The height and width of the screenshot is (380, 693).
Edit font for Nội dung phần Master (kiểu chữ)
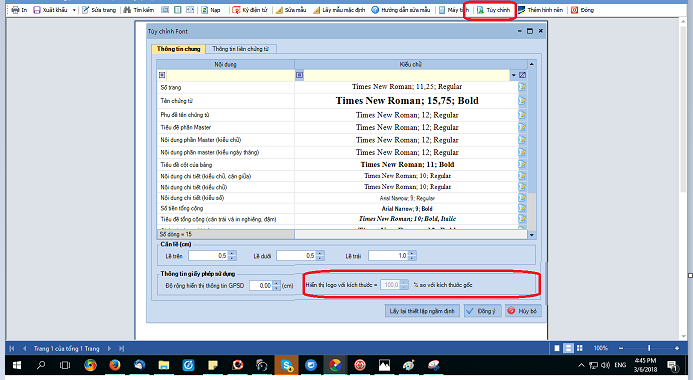[522, 140]
